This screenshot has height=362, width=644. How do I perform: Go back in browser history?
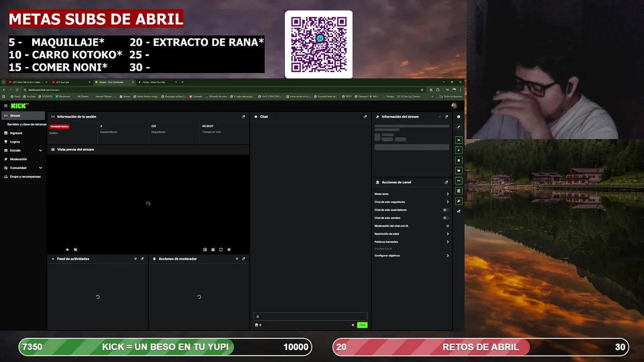[4, 89]
